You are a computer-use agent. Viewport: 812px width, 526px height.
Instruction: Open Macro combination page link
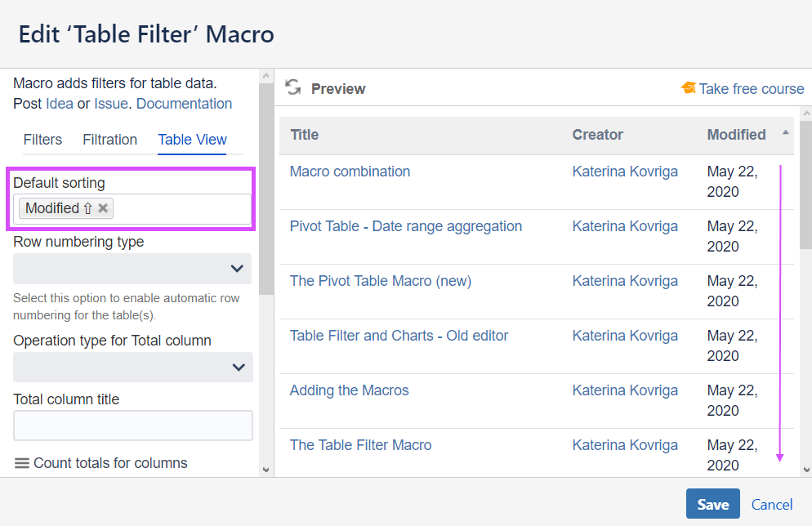click(x=350, y=172)
